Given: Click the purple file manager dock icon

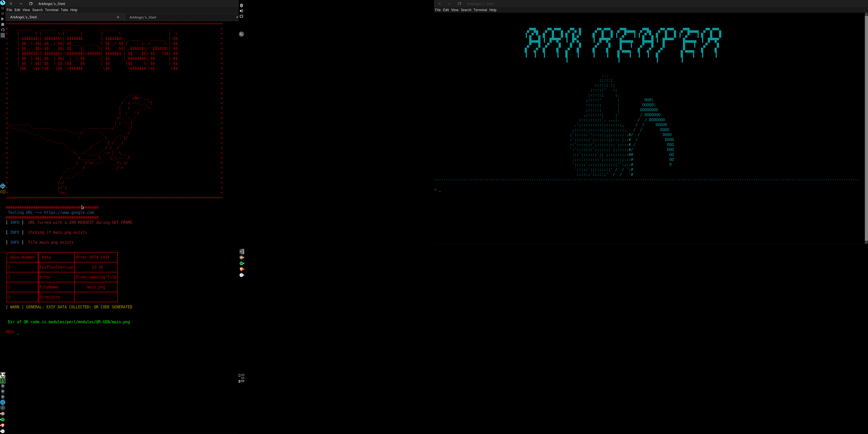Looking at the screenshot, I should click(x=242, y=257).
